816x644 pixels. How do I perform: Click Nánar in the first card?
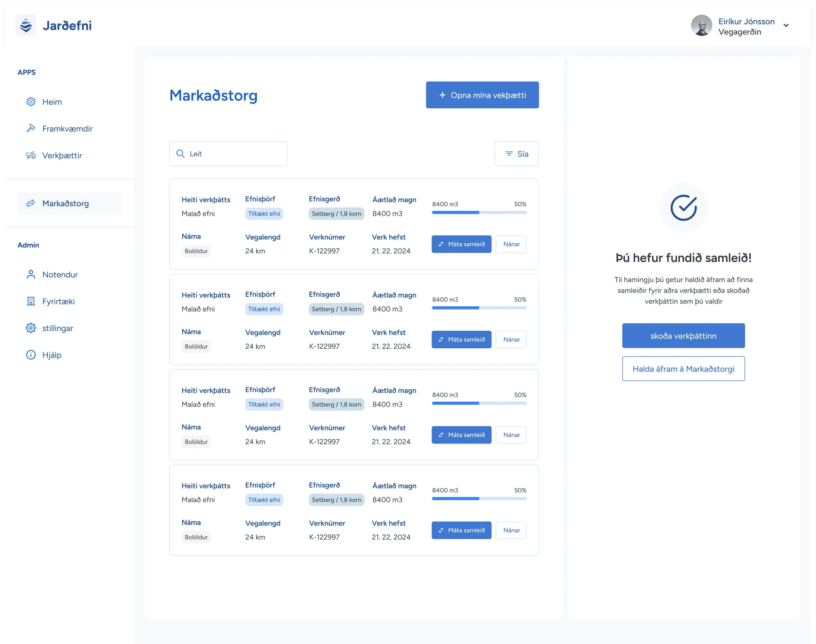pos(511,244)
